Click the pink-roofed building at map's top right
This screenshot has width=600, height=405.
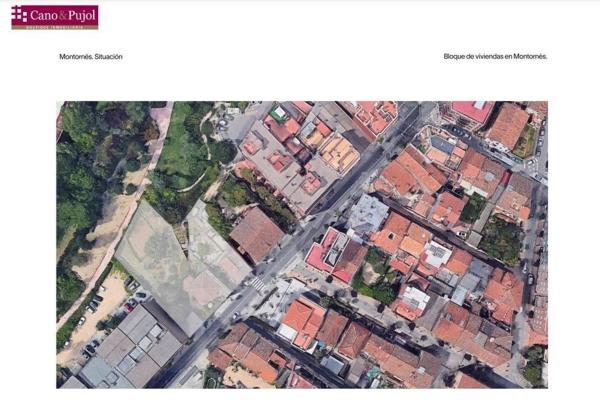[471, 110]
